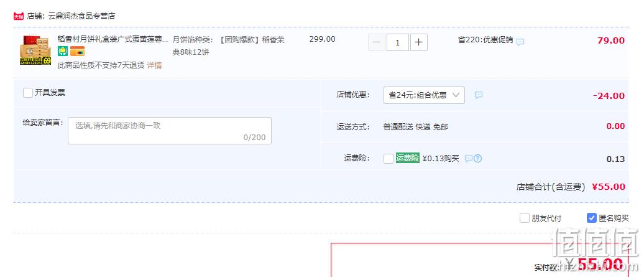
Task: Click the 给卖家留言 message text box
Action: coord(170,131)
